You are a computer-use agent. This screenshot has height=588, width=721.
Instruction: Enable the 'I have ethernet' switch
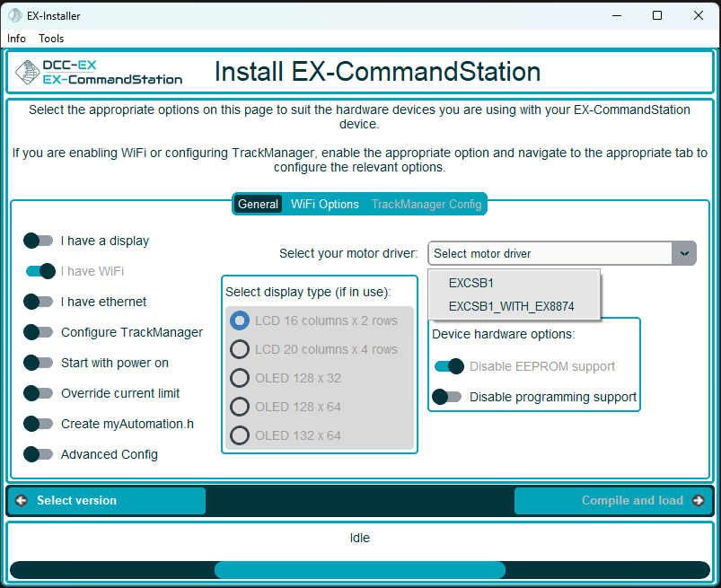(39, 302)
